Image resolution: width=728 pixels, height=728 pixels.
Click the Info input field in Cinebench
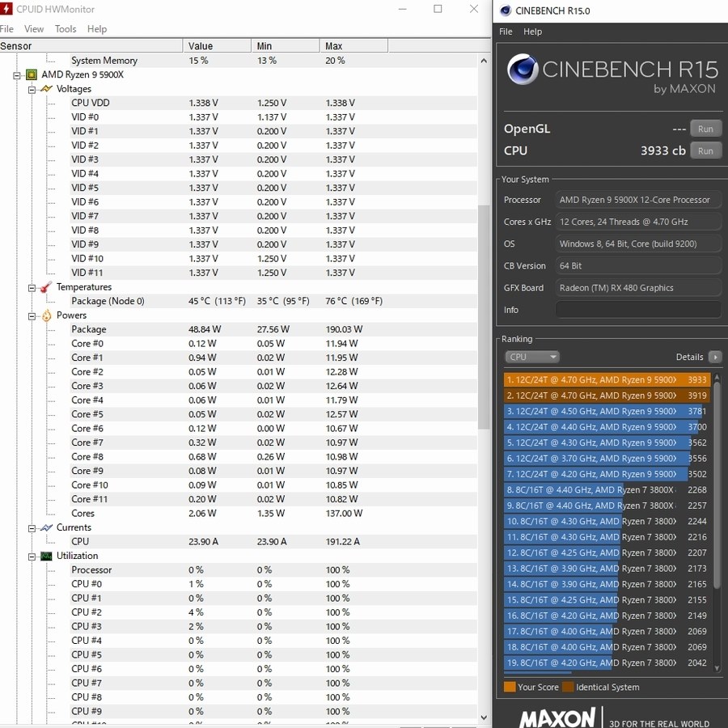[x=638, y=310]
